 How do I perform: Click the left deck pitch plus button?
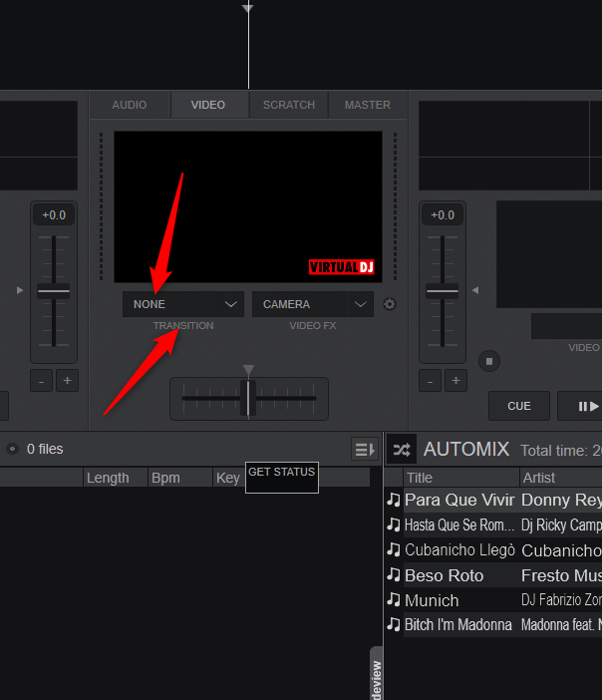point(68,381)
